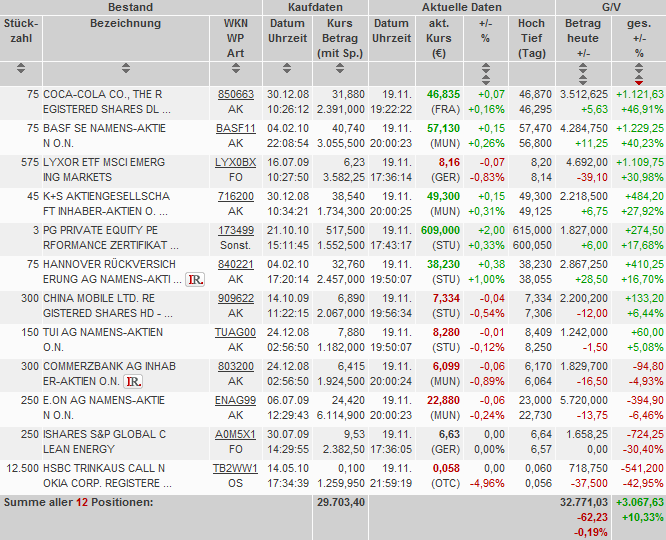
Task: Click total loss -541,200 for HSBC call
Action: tap(642, 468)
